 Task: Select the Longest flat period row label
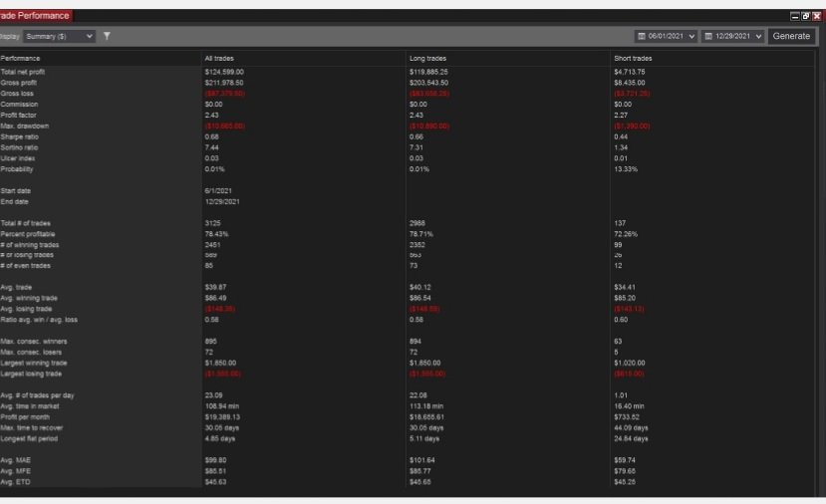click(x=29, y=438)
